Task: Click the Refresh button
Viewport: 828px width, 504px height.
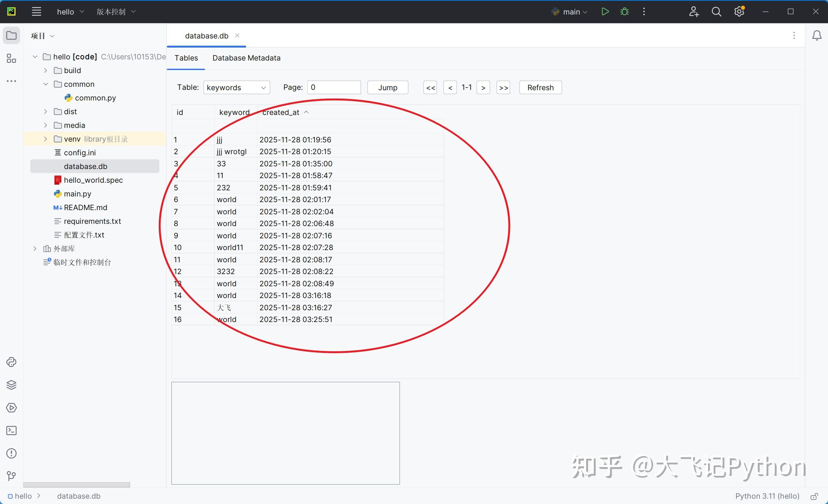Action: point(540,87)
